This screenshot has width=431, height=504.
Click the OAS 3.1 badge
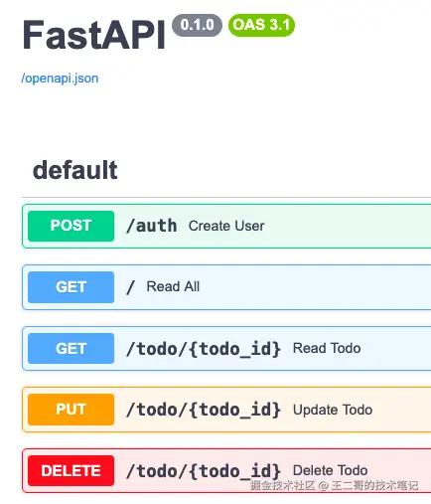(x=261, y=25)
